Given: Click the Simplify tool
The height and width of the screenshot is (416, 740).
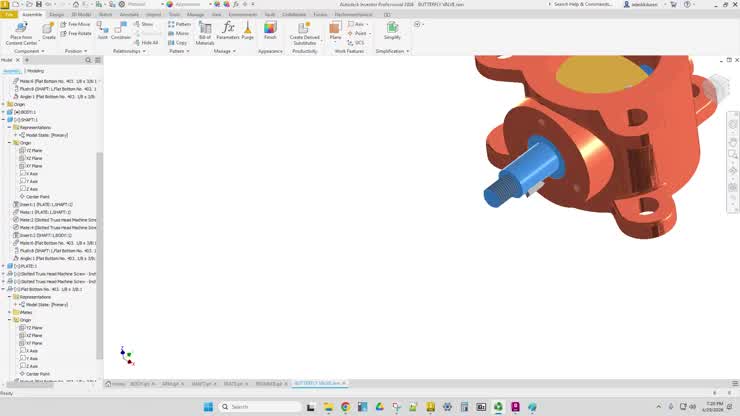Looking at the screenshot, I should click(392, 31).
